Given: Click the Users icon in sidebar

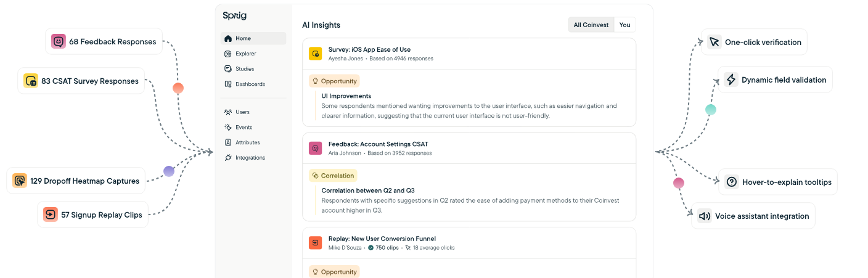Looking at the screenshot, I should coord(228,112).
